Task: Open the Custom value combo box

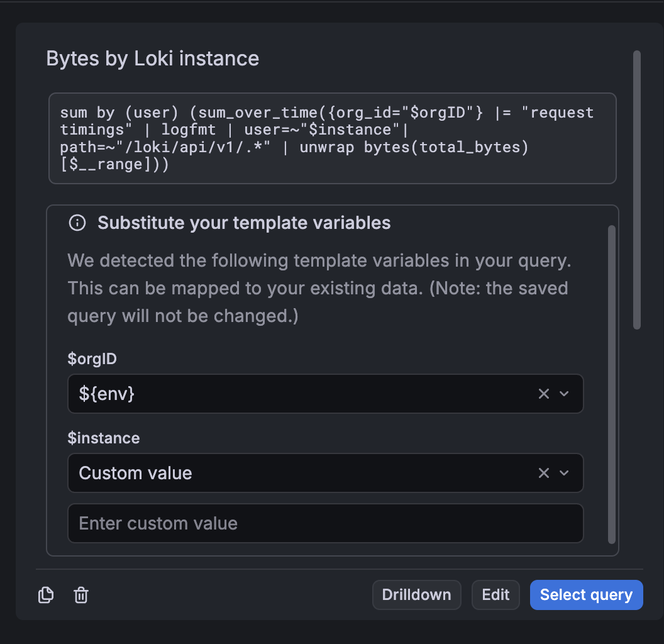Action: pyautogui.click(x=302, y=473)
